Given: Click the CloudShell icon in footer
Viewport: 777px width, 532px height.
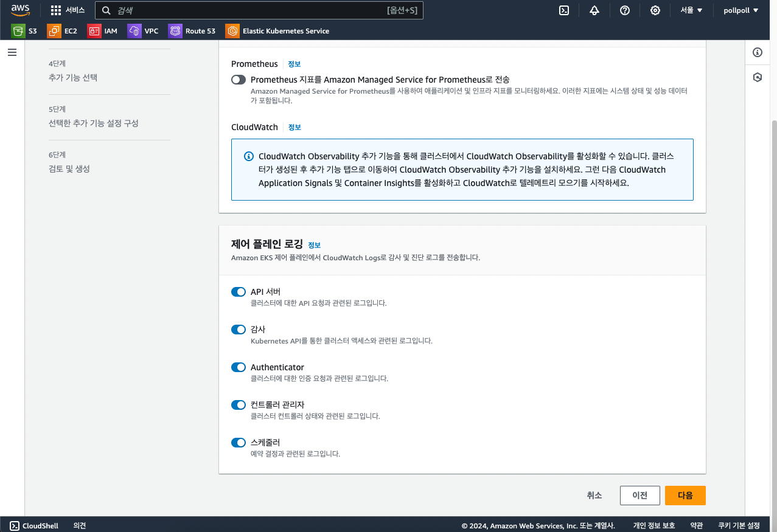Looking at the screenshot, I should click(x=15, y=525).
